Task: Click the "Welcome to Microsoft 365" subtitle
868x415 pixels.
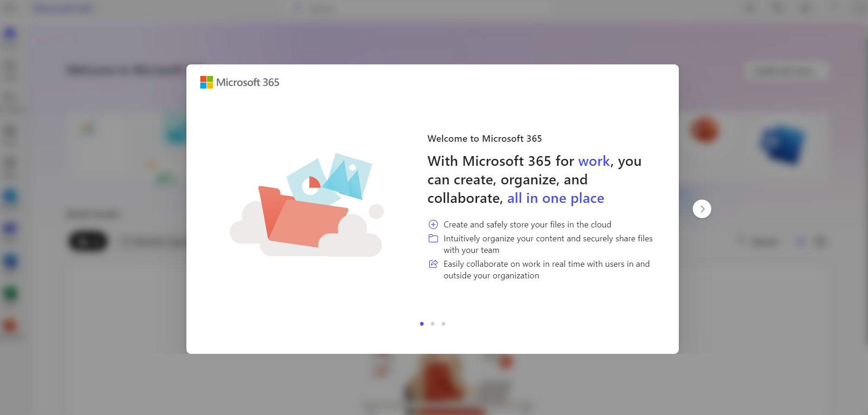Action: pyautogui.click(x=485, y=138)
